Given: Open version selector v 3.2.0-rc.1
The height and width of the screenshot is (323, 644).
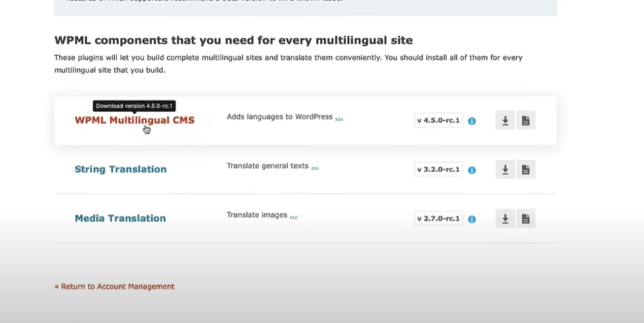Looking at the screenshot, I should pos(438,169).
